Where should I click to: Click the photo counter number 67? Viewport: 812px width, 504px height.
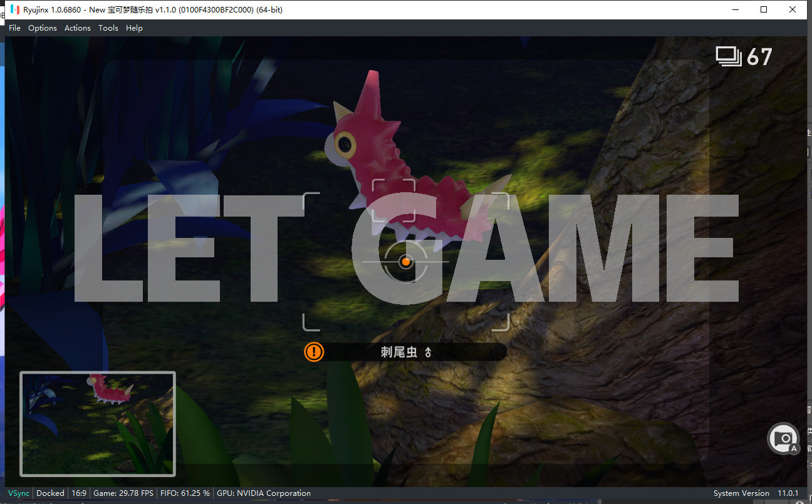click(x=759, y=58)
